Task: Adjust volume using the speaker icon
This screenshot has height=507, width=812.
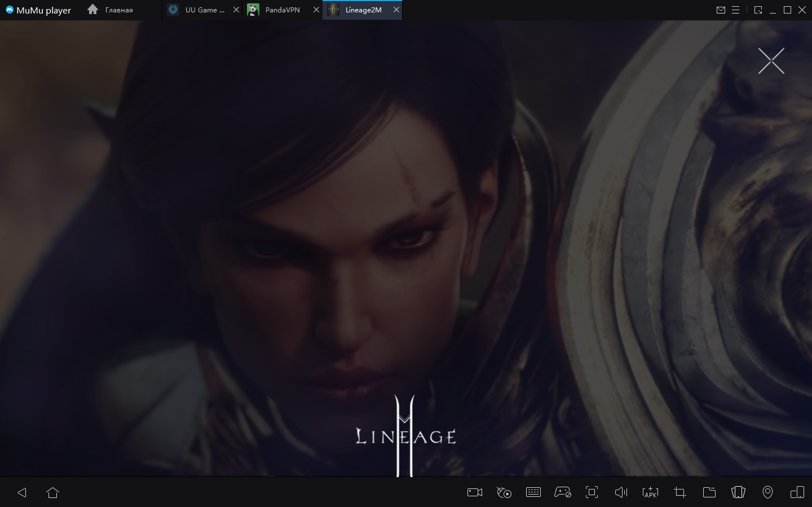Action: pyautogui.click(x=621, y=492)
